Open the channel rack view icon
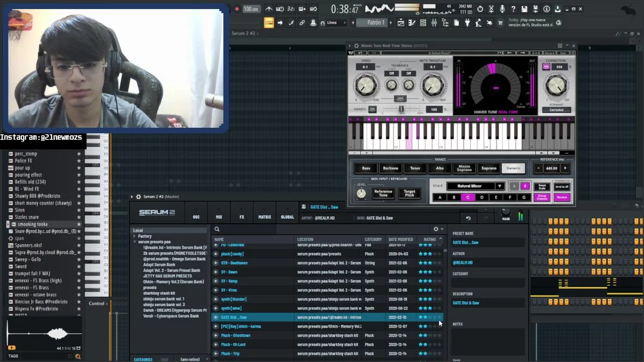Image resolution: width=644 pixels, height=362 pixels. tap(423, 23)
